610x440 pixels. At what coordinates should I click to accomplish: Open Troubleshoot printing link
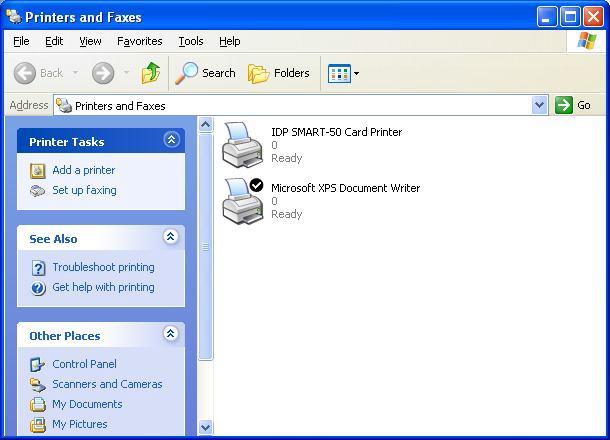tap(103, 267)
